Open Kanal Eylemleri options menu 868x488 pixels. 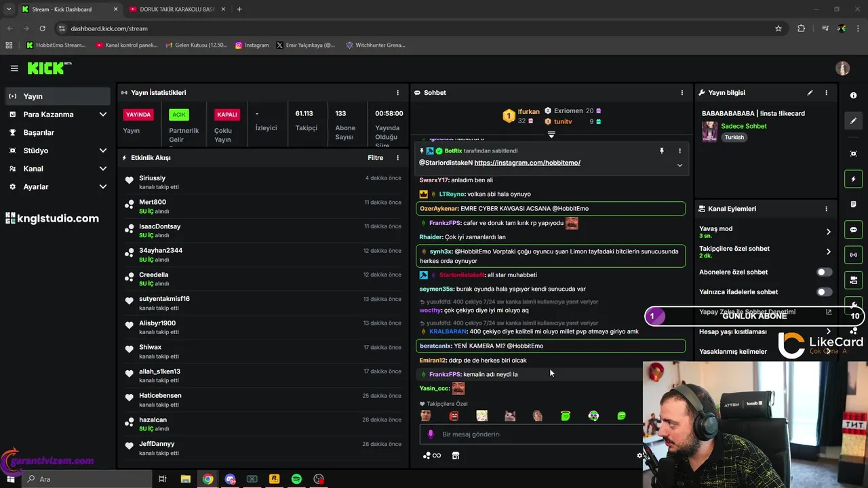826,209
